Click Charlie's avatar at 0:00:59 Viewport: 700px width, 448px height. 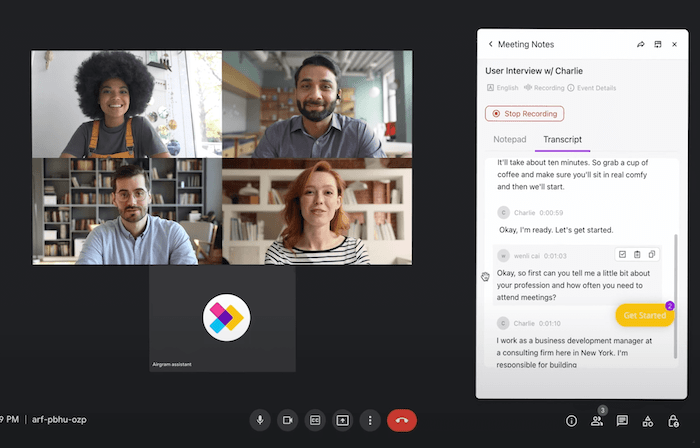[x=504, y=212]
